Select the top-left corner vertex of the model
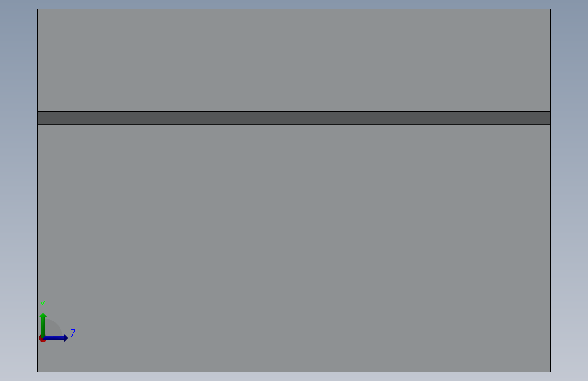This screenshot has height=381, width=588. tap(37, 9)
